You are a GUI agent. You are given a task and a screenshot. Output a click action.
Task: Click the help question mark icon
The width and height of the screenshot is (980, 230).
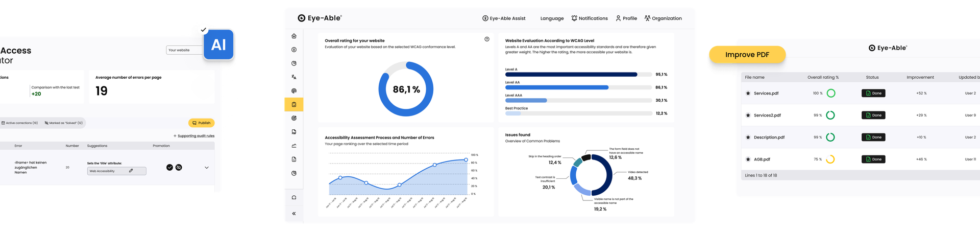tap(487, 39)
